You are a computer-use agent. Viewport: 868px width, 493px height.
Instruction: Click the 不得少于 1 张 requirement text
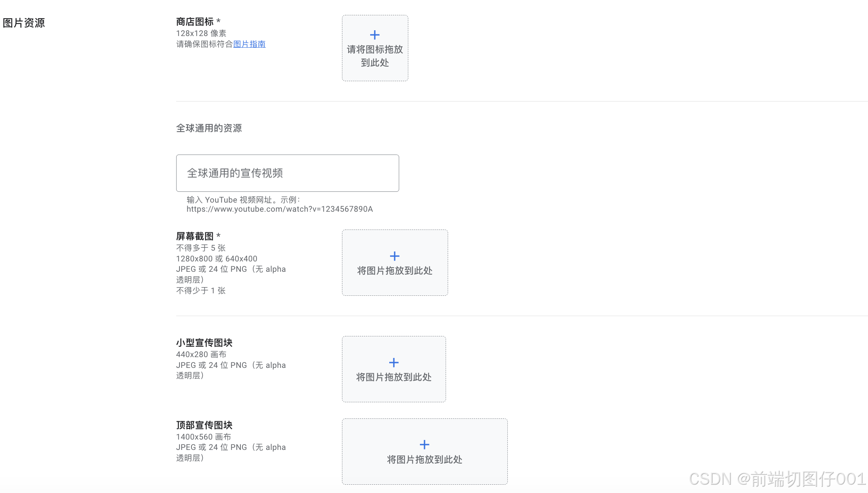coord(201,290)
